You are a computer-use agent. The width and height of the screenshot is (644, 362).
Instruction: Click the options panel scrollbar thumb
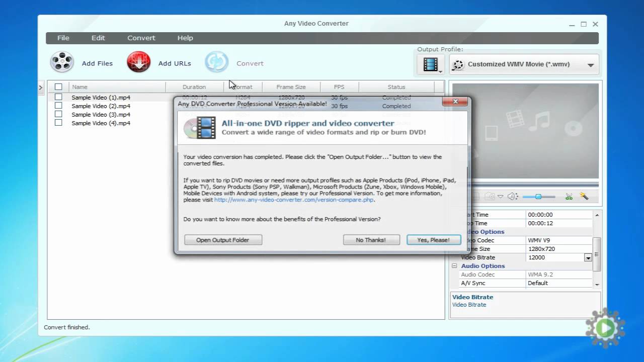click(x=597, y=254)
